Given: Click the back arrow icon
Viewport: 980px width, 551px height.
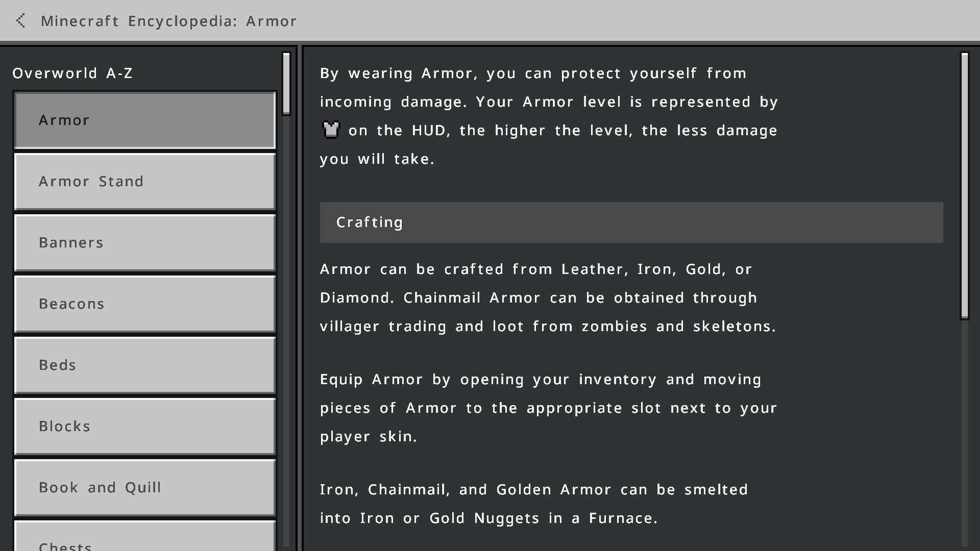Looking at the screenshot, I should [x=20, y=21].
